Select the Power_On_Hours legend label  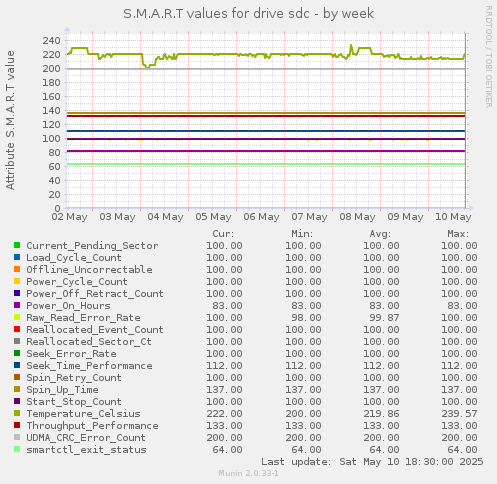click(x=68, y=306)
